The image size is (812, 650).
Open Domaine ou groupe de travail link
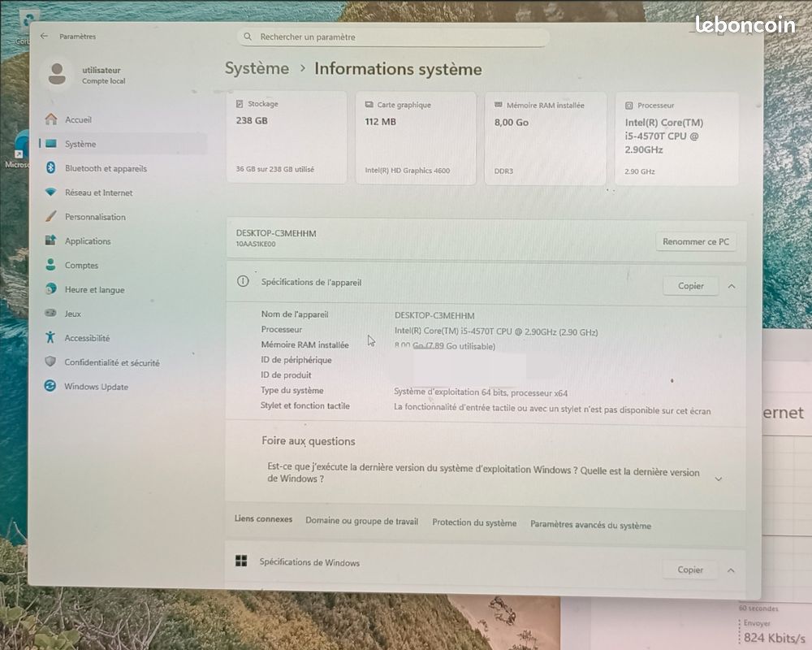click(361, 521)
